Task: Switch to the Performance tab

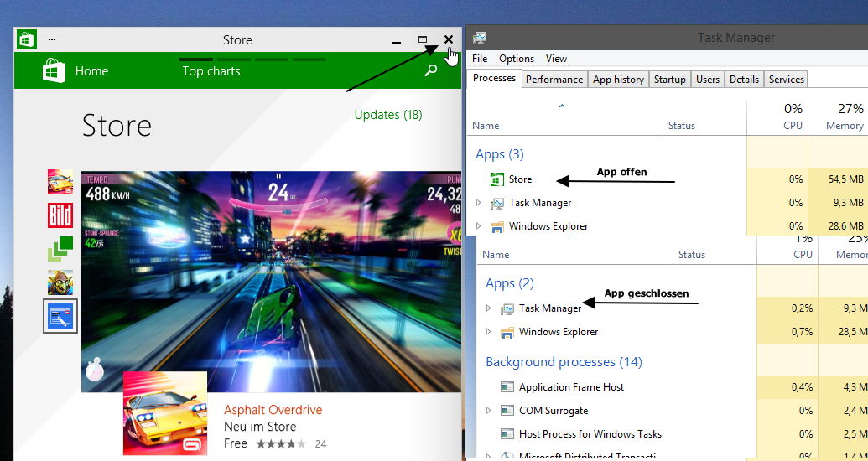Action: (x=554, y=79)
